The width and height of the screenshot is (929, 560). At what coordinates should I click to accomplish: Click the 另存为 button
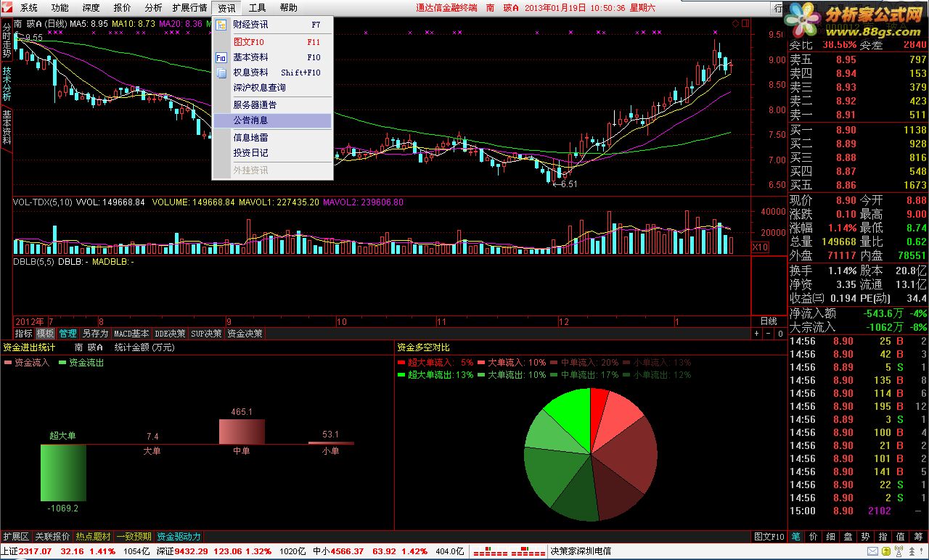click(95, 334)
